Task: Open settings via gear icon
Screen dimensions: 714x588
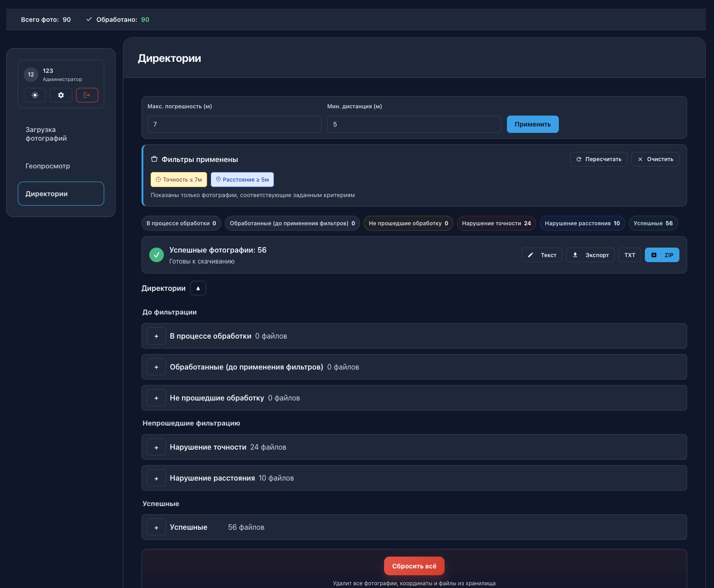Action: 61,95
